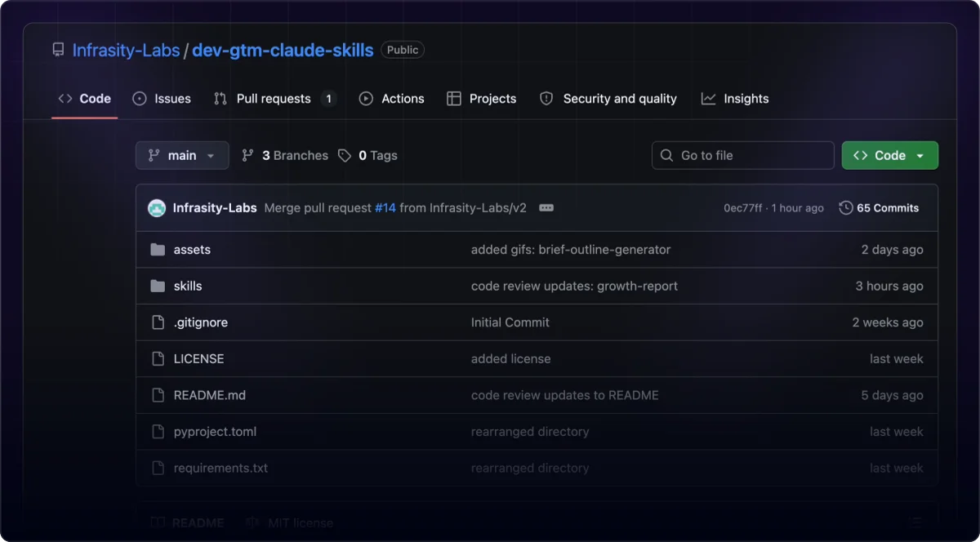
Task: Click the file icon for LICENSE
Action: (158, 358)
